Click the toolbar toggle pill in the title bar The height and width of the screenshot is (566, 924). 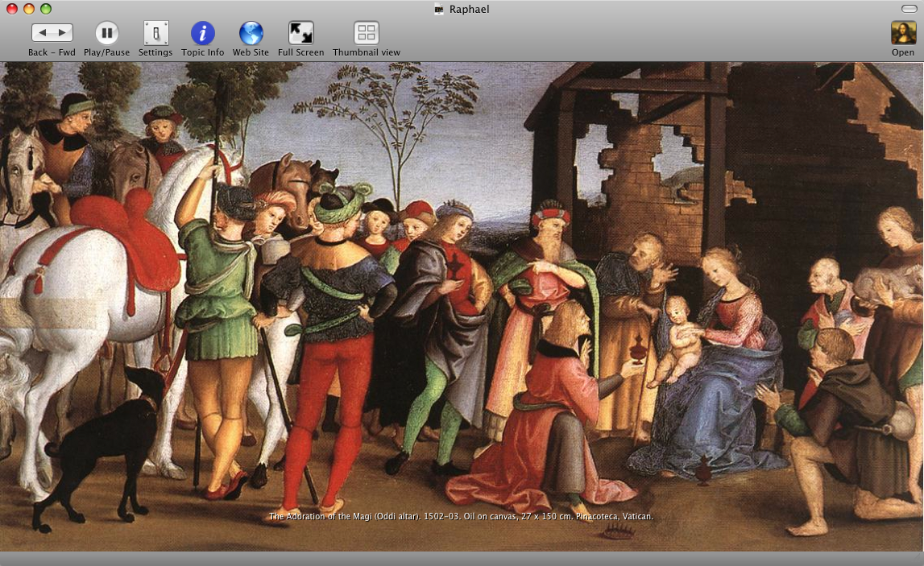[x=909, y=9]
